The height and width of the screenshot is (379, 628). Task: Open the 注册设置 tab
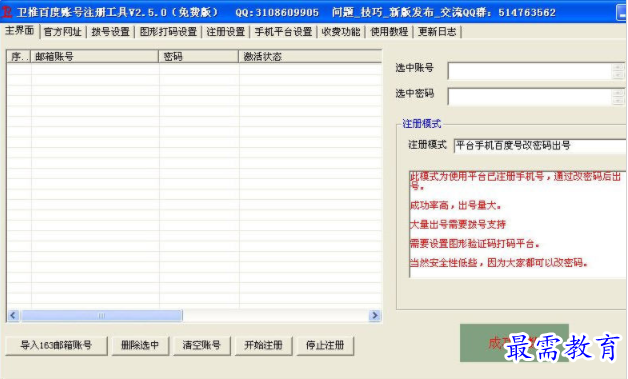(x=225, y=32)
